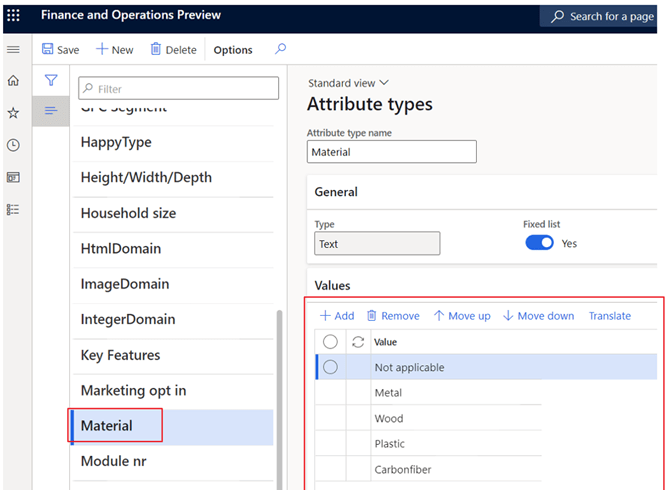Open the Options menu tab

233,50
